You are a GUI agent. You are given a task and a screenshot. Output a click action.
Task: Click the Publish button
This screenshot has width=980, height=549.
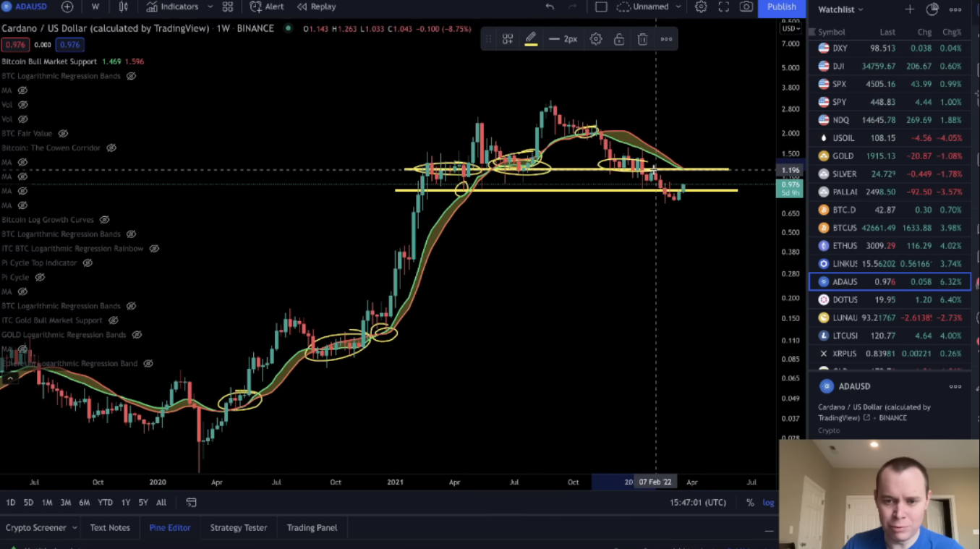(x=782, y=7)
